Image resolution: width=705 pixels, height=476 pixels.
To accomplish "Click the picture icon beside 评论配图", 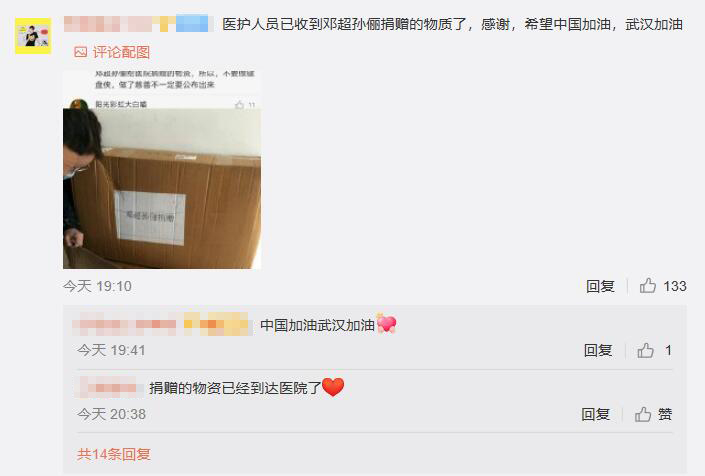I will [80, 52].
